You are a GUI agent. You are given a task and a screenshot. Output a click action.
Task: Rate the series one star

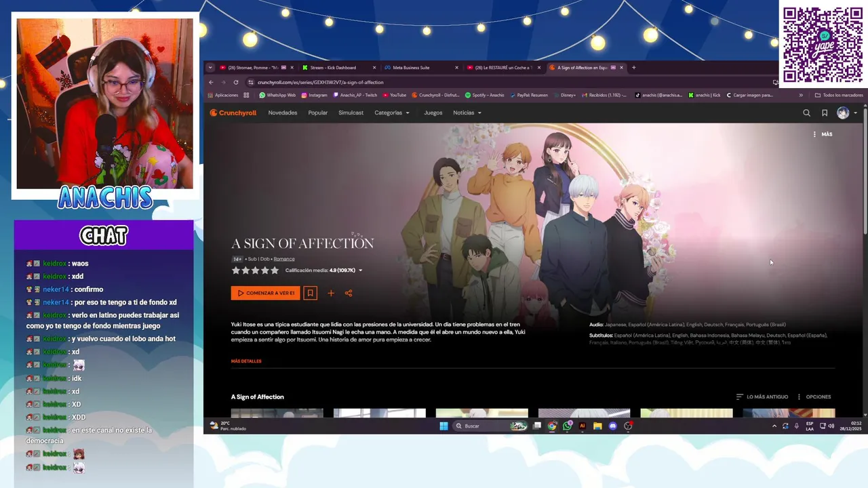click(x=236, y=270)
